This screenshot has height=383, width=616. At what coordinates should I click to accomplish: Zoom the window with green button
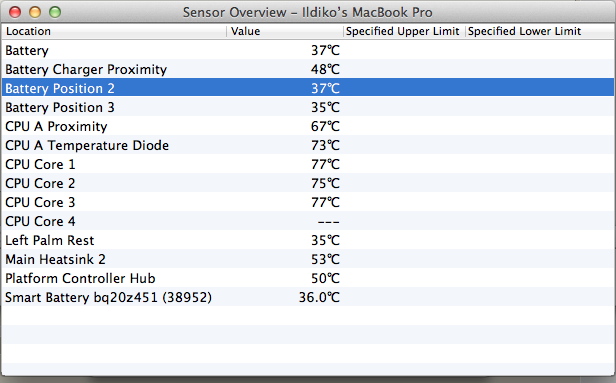click(x=55, y=12)
